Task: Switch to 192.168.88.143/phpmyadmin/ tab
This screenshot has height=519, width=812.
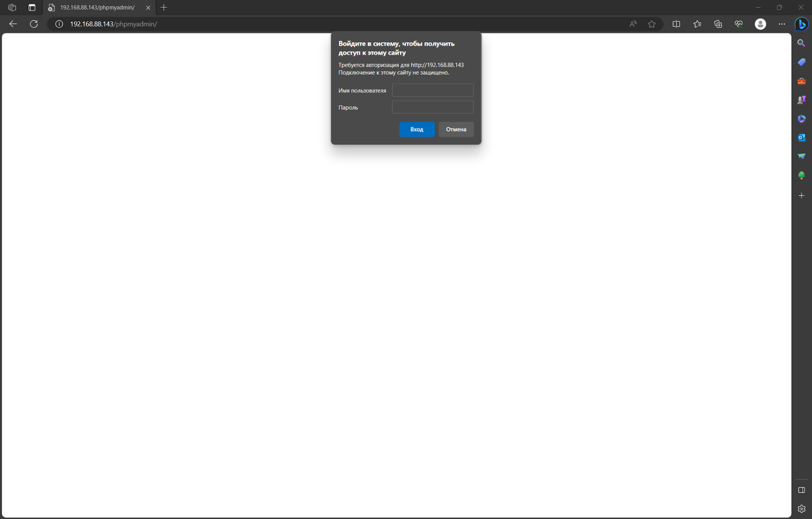Action: [x=96, y=8]
